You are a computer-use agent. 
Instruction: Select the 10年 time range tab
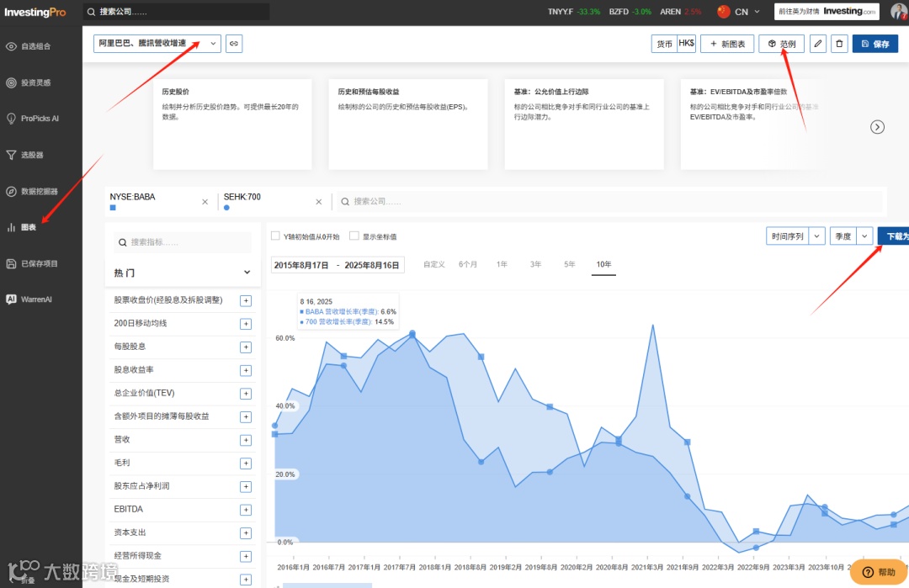tap(603, 264)
